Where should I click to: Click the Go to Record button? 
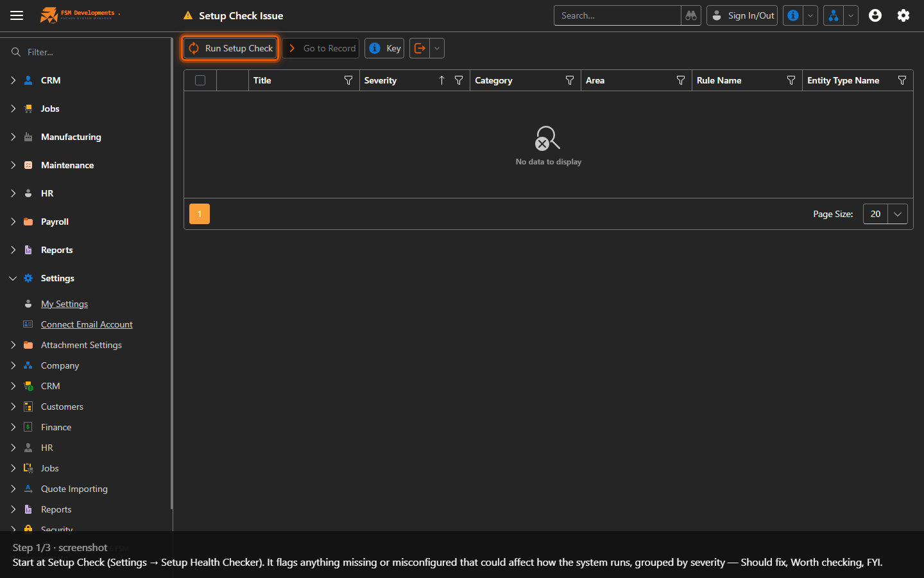pyautogui.click(x=321, y=48)
